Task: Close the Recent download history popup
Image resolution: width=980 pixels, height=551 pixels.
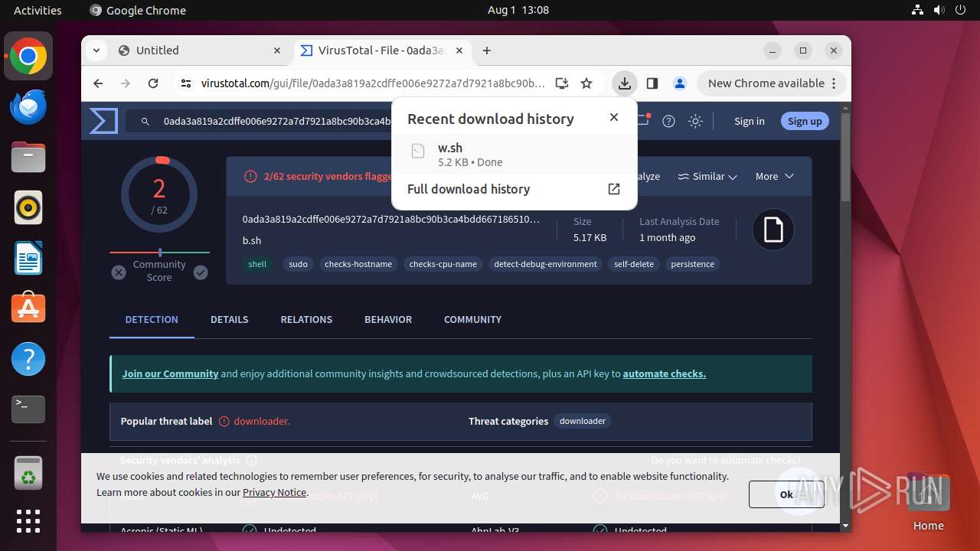Action: 613,117
